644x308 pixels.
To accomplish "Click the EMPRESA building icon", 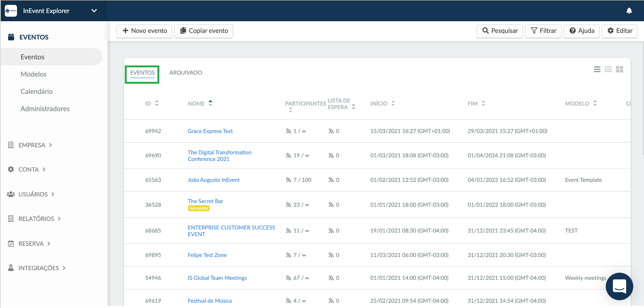I will [11, 145].
